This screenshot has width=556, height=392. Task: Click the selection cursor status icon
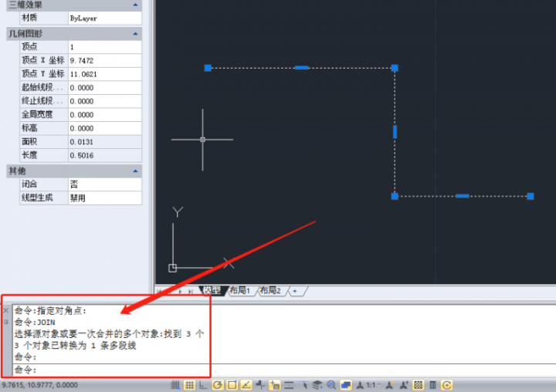[x=303, y=385]
